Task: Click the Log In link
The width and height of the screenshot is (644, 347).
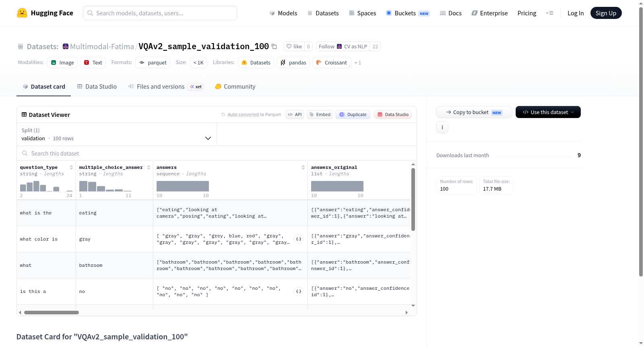Action: tap(576, 13)
